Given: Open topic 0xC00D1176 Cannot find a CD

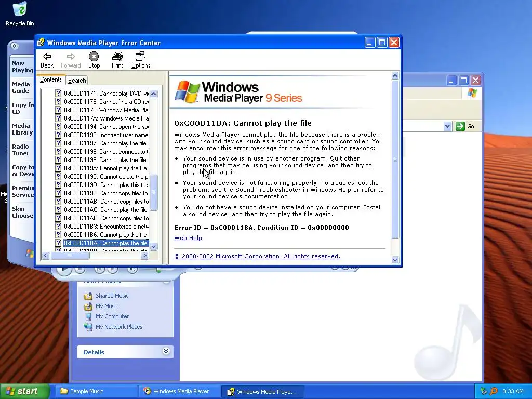Looking at the screenshot, I should 106,102.
